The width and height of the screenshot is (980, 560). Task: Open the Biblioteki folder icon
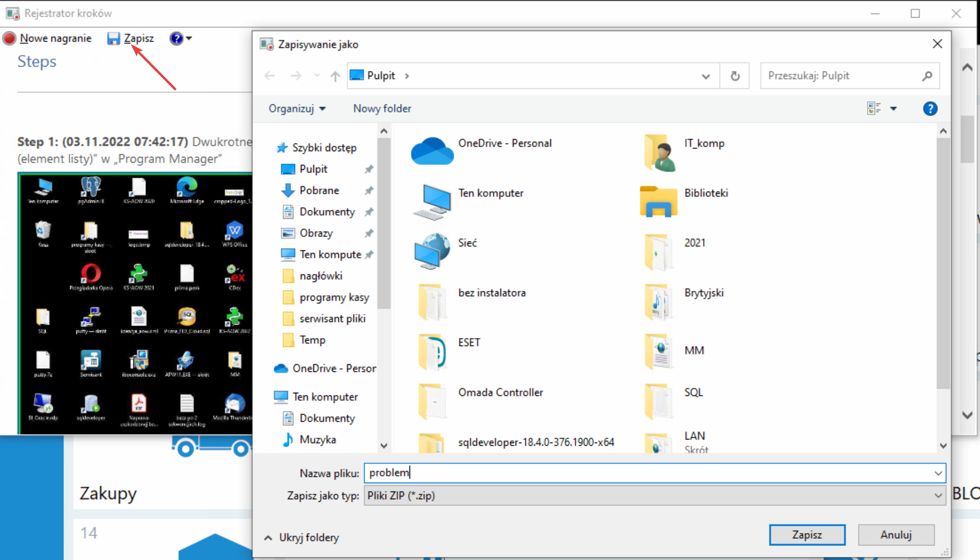tap(658, 201)
